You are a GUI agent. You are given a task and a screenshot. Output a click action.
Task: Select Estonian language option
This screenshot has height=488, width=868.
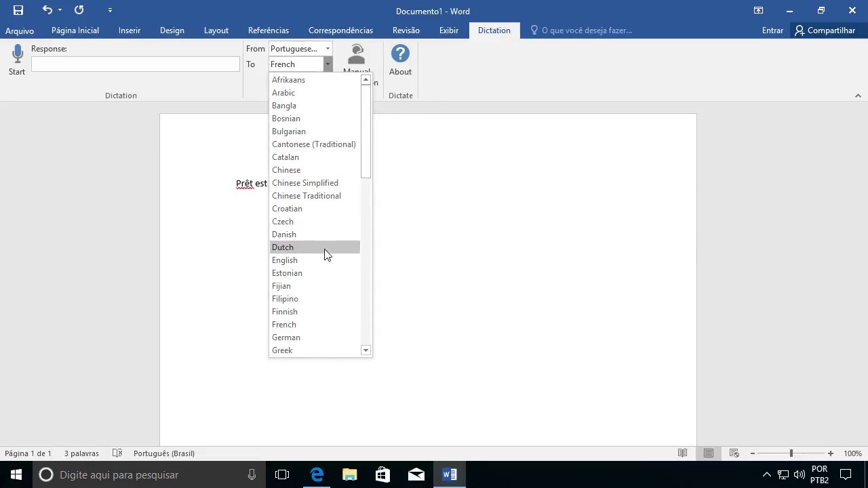click(315, 273)
